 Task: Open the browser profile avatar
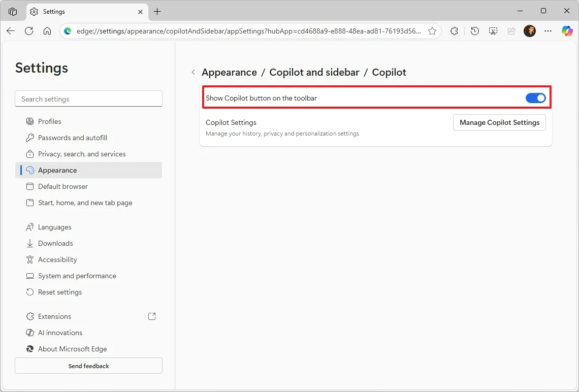pos(529,31)
